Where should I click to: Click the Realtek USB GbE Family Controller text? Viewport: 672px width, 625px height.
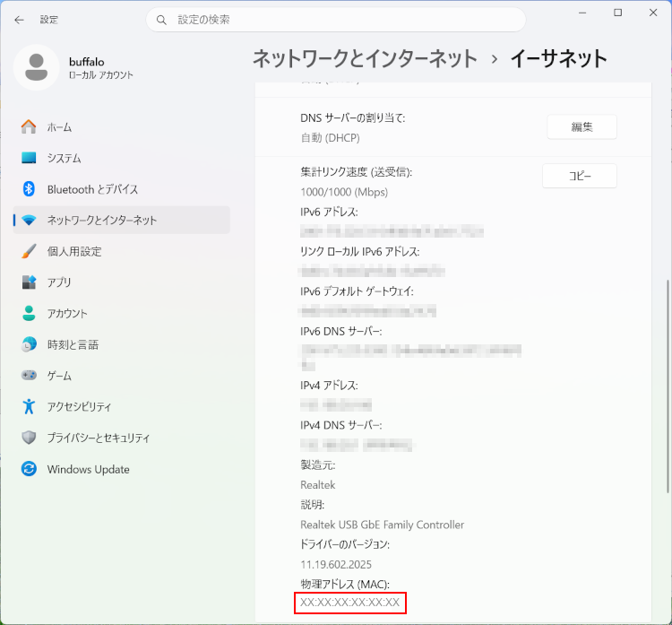coord(382,525)
